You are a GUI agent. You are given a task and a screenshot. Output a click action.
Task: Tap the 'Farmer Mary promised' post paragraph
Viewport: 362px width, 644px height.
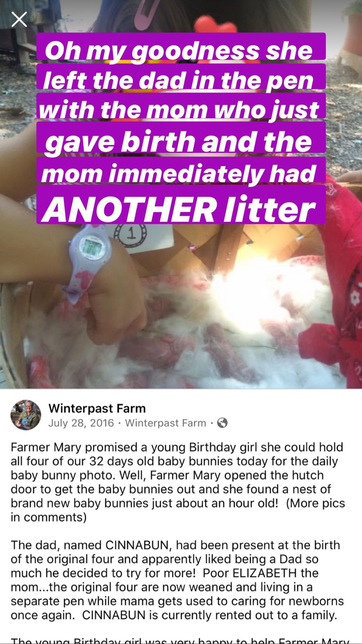[x=178, y=482]
